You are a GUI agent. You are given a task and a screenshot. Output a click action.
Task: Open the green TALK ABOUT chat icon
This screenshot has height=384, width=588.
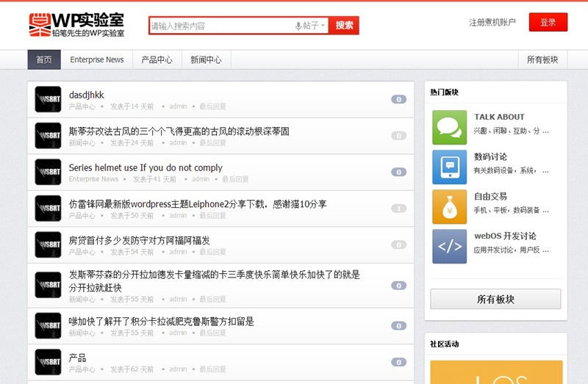[x=449, y=127]
